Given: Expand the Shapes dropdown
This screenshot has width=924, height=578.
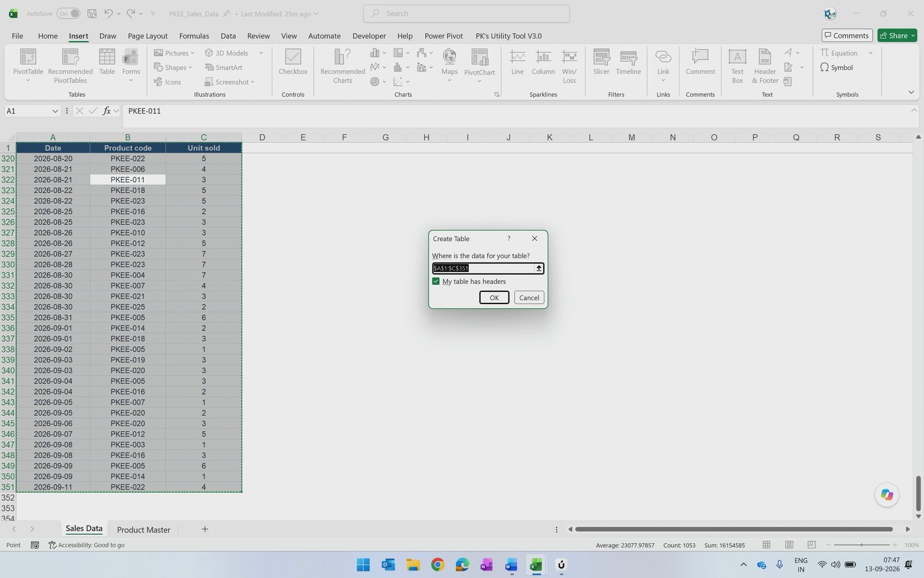Looking at the screenshot, I should click(190, 68).
